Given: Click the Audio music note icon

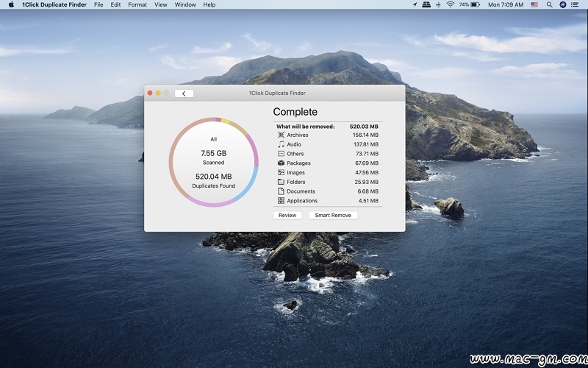Looking at the screenshot, I should coord(281,144).
